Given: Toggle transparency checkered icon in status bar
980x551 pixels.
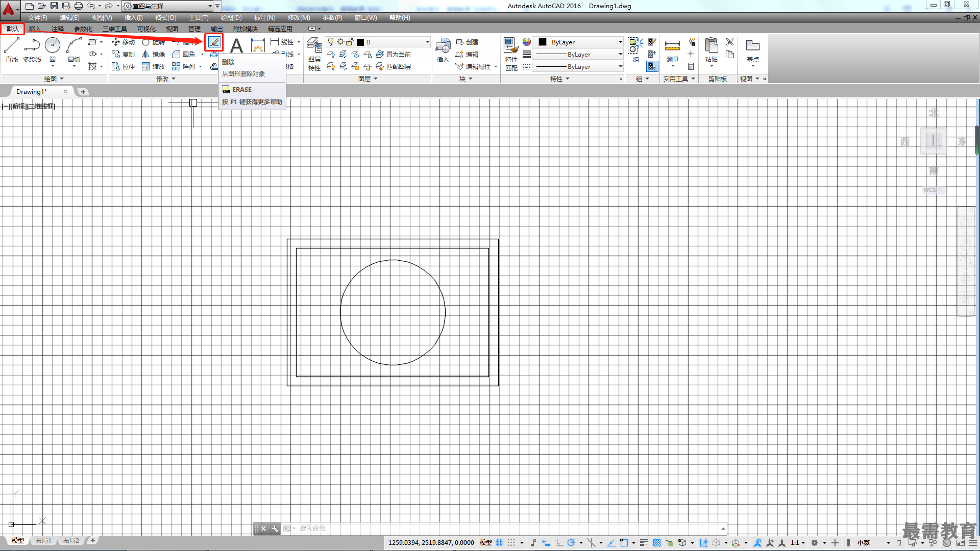Looking at the screenshot, I should tap(657, 543).
